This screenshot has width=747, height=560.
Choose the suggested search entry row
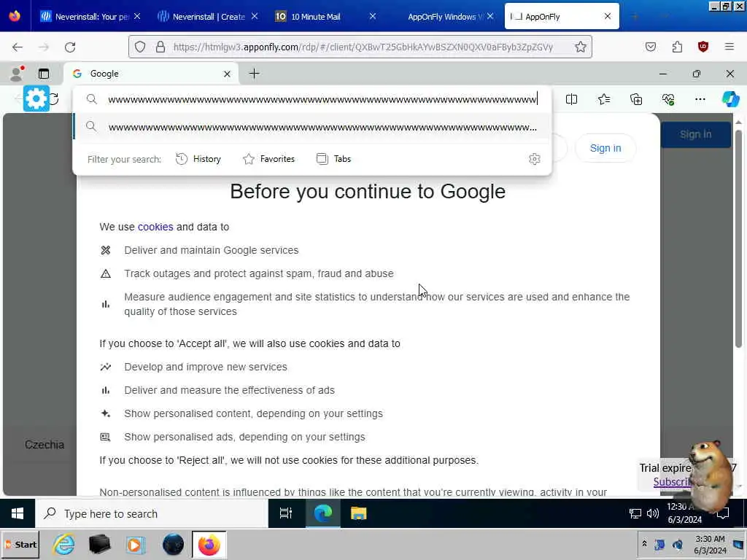click(312, 127)
